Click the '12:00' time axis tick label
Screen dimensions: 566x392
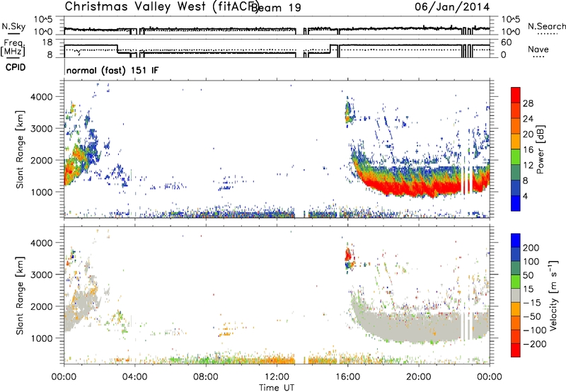(x=277, y=377)
